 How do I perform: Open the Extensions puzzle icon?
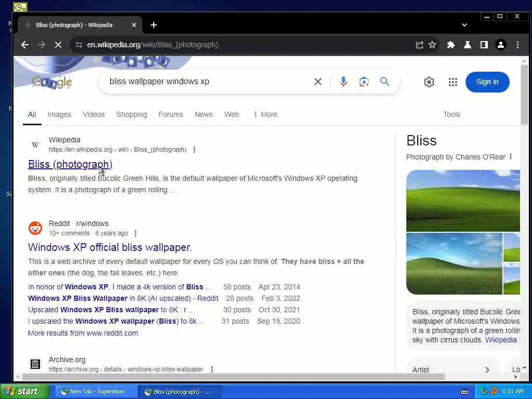coord(451,45)
